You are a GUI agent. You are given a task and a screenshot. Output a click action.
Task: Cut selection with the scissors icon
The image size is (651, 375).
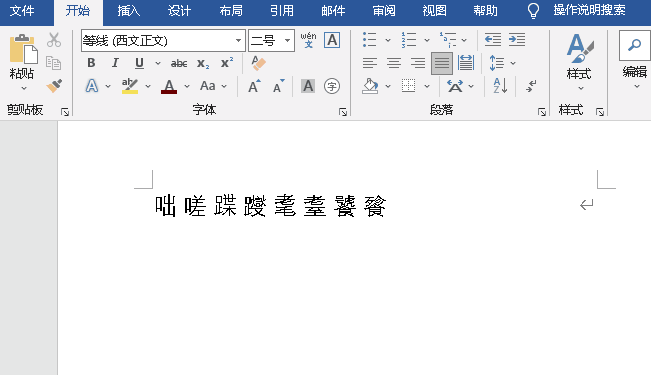pyautogui.click(x=54, y=40)
